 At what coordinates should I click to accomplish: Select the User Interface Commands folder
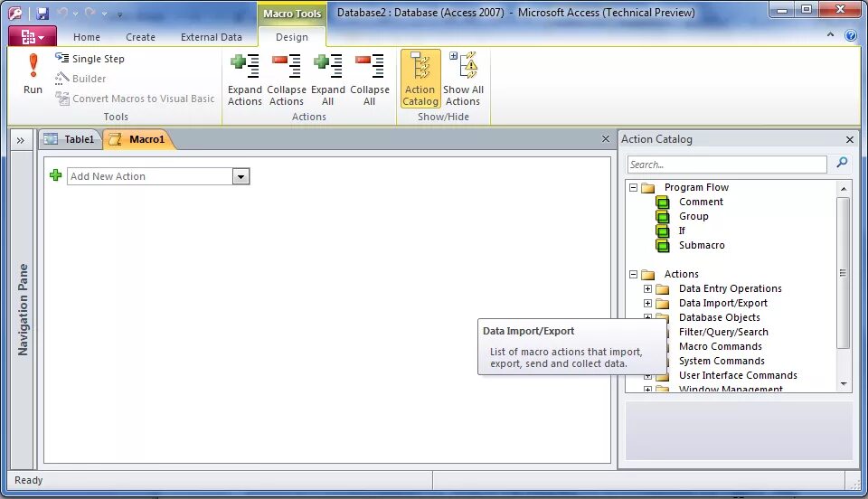click(x=738, y=375)
